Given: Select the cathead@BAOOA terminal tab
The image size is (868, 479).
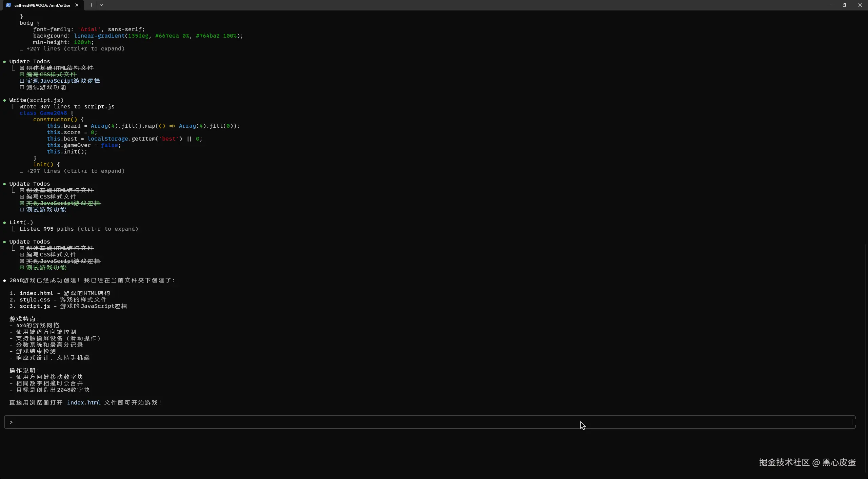Looking at the screenshot, I should click(x=42, y=5).
